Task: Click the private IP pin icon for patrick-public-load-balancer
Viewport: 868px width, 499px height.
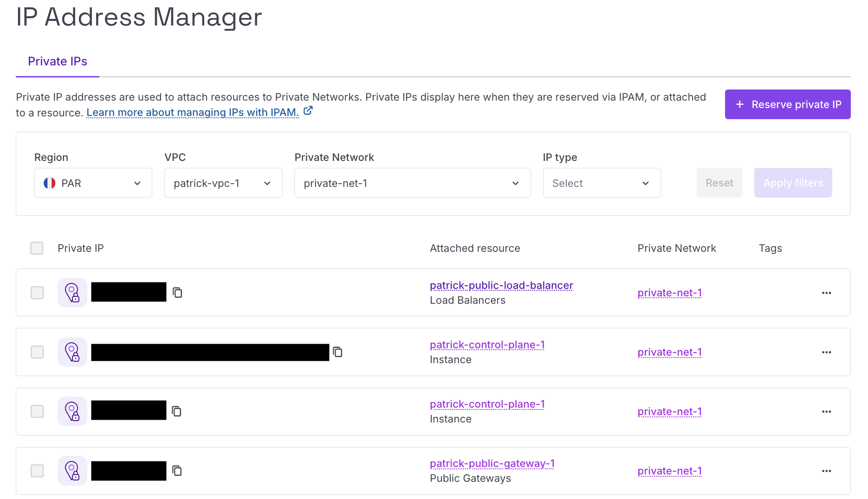Action: (x=72, y=293)
